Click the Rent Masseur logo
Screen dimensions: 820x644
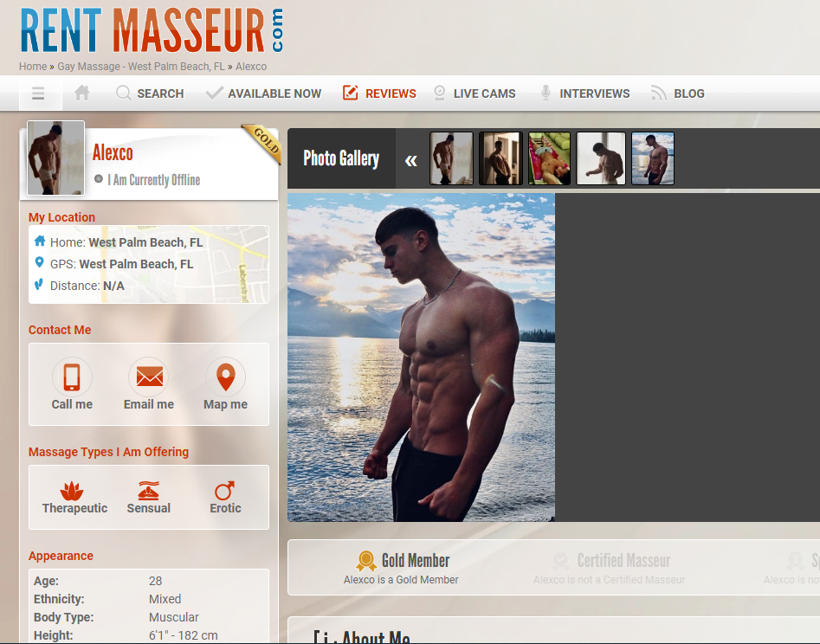(x=152, y=29)
